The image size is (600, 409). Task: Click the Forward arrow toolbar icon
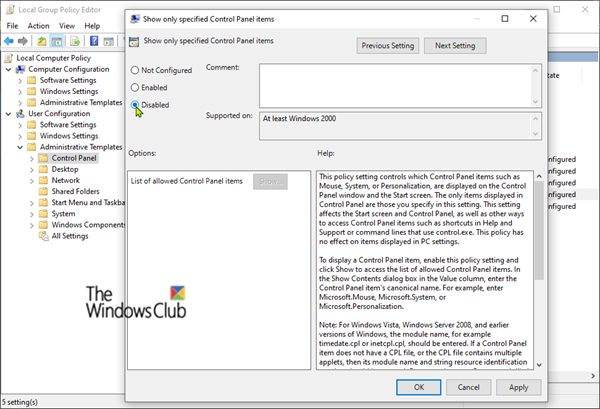click(23, 41)
